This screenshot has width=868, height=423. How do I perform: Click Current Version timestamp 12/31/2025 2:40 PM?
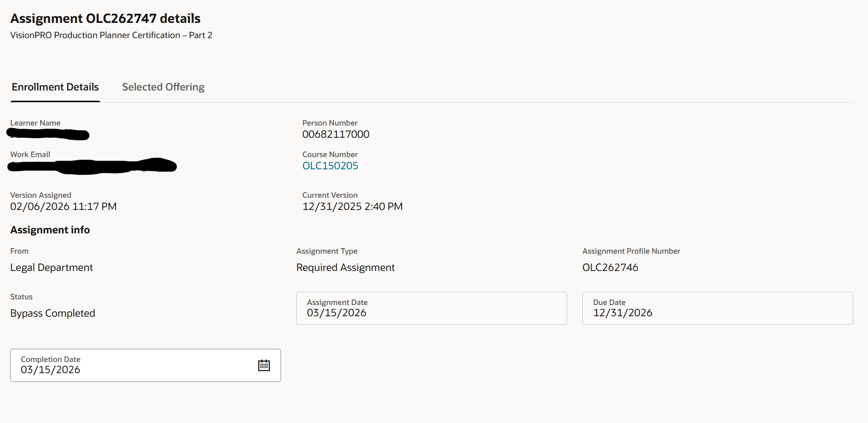(x=353, y=206)
